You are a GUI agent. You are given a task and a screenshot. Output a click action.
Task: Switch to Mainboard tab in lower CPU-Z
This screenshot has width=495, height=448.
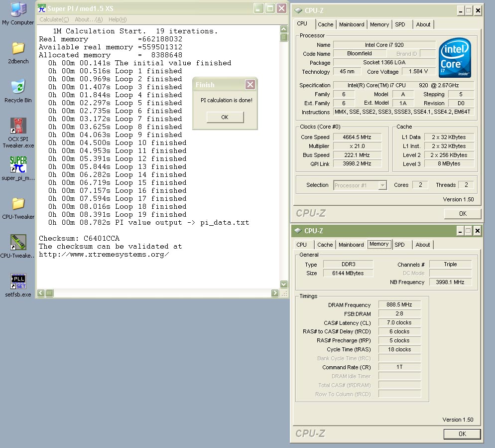coord(351,245)
